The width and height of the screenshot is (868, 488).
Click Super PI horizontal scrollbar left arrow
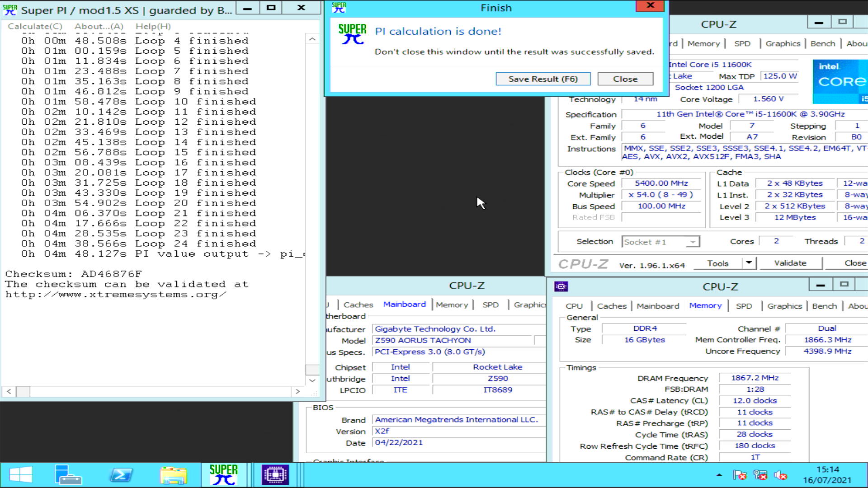pyautogui.click(x=9, y=391)
